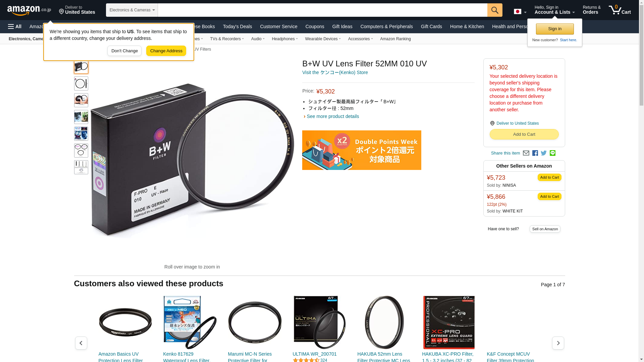Click the yellow Sign in button

pos(555,29)
